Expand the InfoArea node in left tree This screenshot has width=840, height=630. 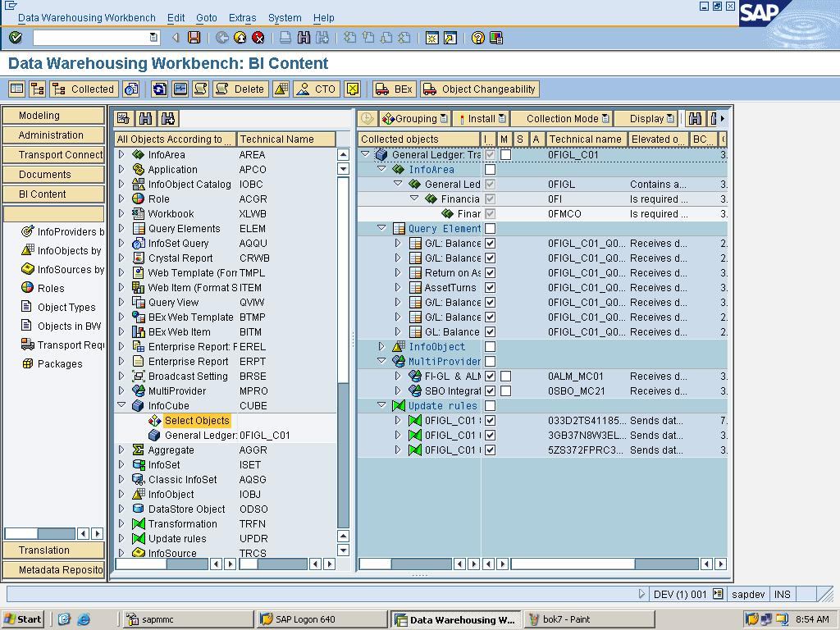[x=121, y=154]
